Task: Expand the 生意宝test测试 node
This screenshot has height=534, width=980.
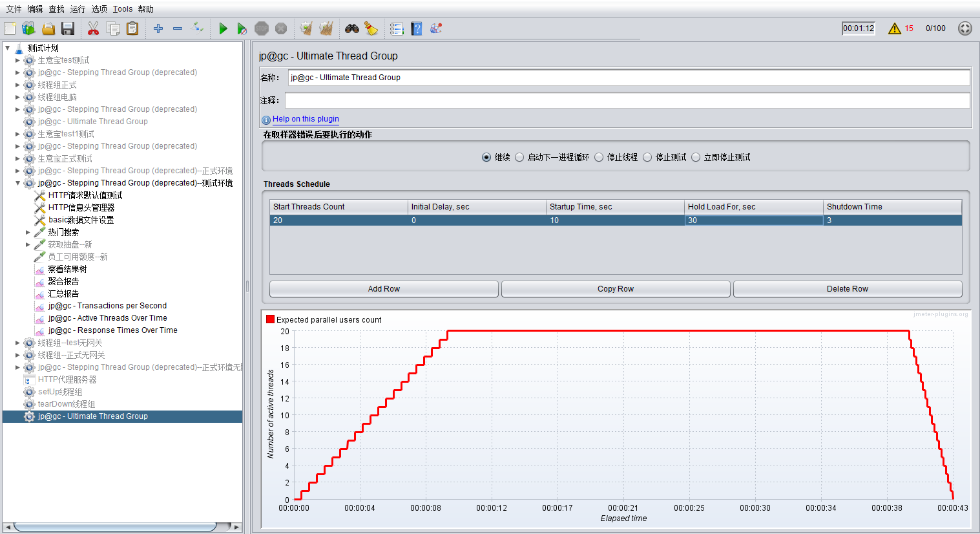Action: 17,60
